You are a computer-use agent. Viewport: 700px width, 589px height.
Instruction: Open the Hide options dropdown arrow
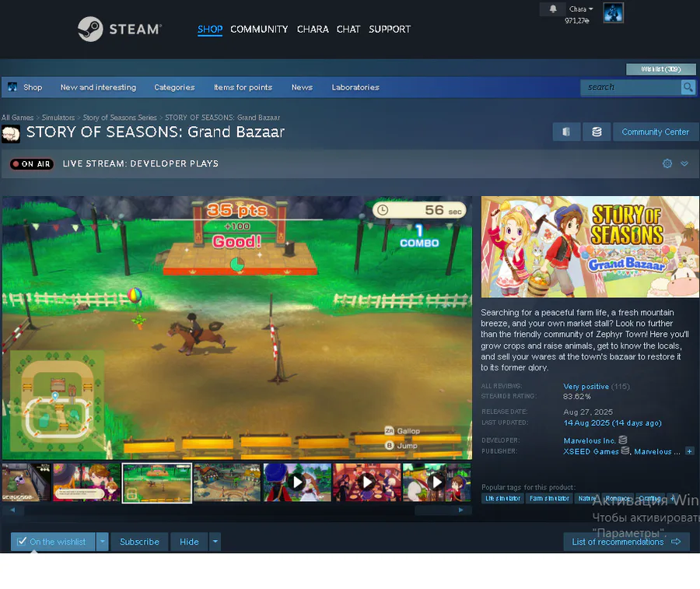pyautogui.click(x=215, y=542)
